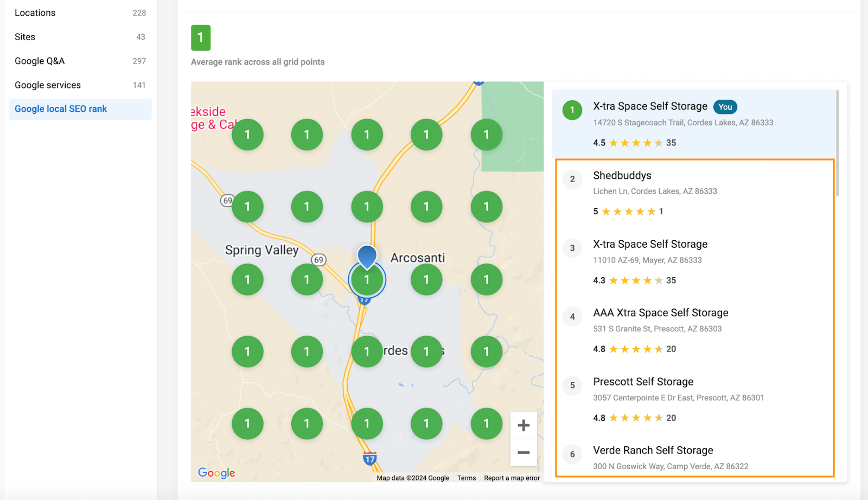The height and width of the screenshot is (500, 868).
Task: Click the results list scrollbar
Action: tap(838, 143)
